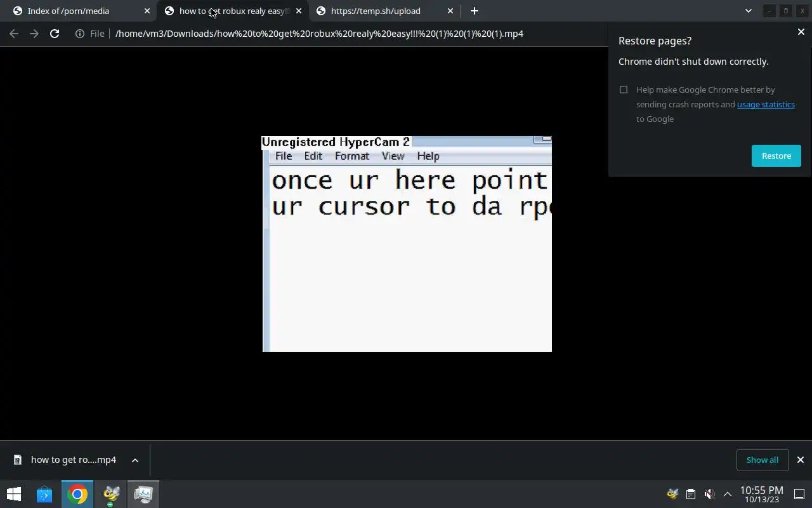Open tab search dropdown arrow
Image resolution: width=812 pixels, height=508 pixels.
749,11
